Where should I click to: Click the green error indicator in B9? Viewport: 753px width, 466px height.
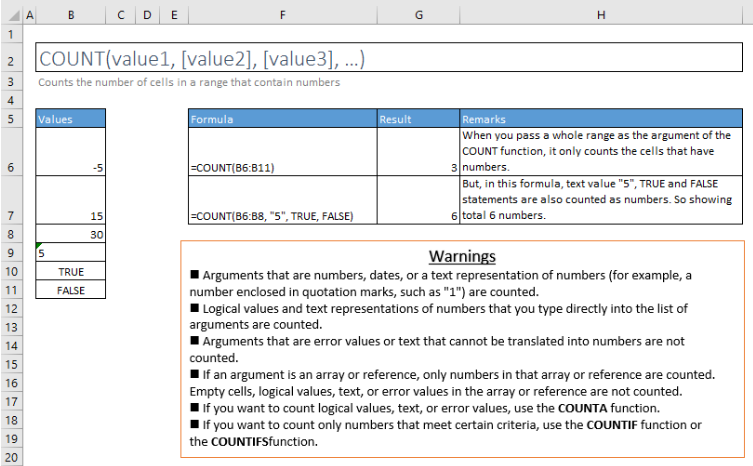click(39, 246)
